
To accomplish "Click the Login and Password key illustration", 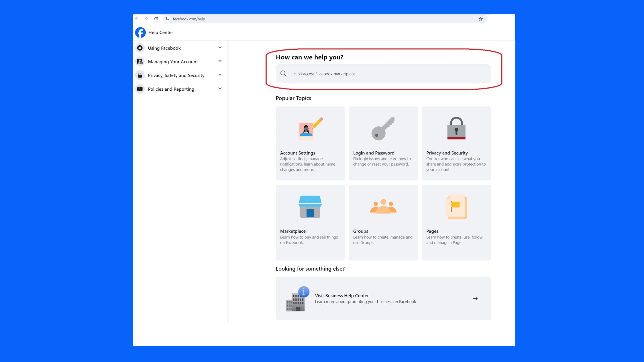I will [383, 129].
